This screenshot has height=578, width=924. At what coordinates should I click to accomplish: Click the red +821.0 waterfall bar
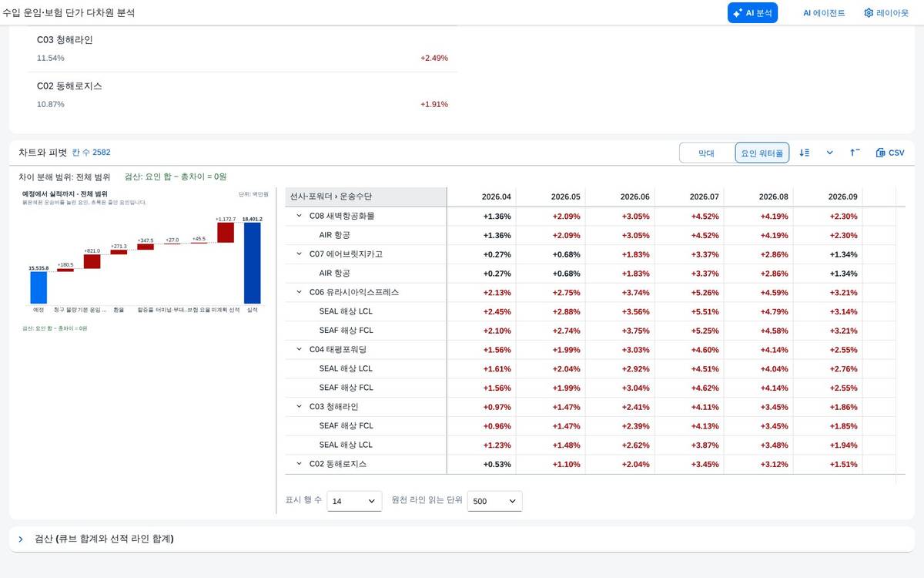pos(92,261)
